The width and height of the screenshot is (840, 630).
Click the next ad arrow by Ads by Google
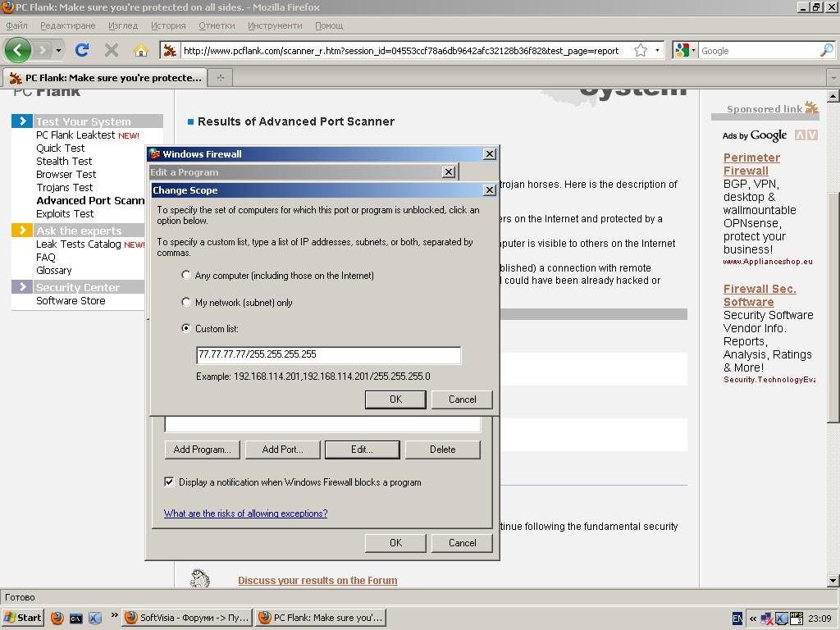point(812,135)
